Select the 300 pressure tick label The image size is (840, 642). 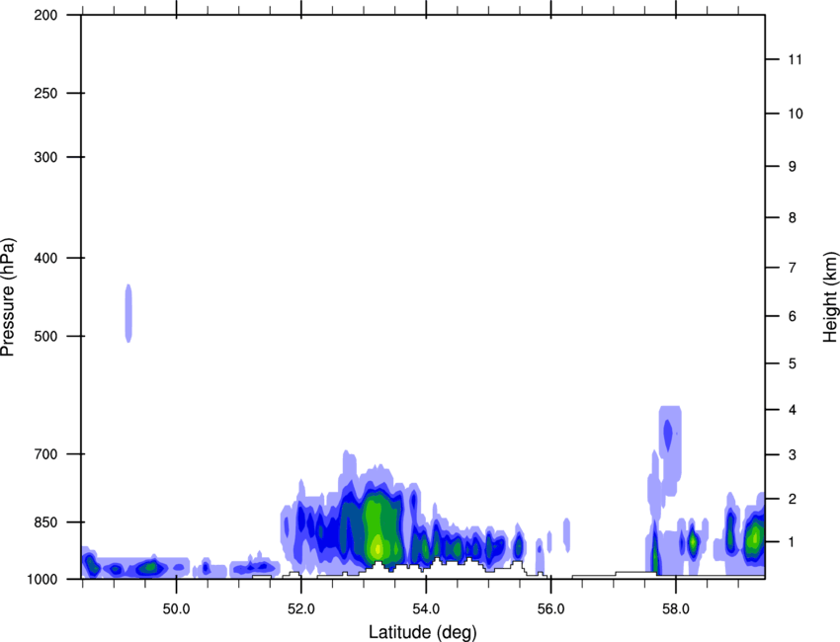point(45,157)
